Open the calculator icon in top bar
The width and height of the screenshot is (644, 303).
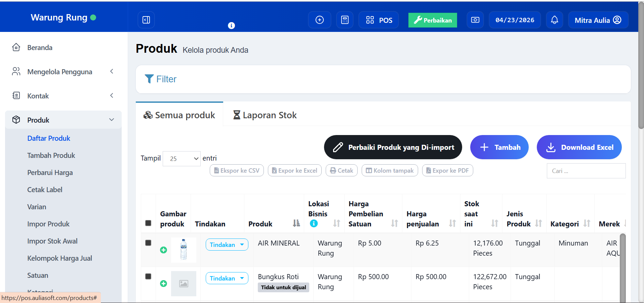click(x=345, y=20)
